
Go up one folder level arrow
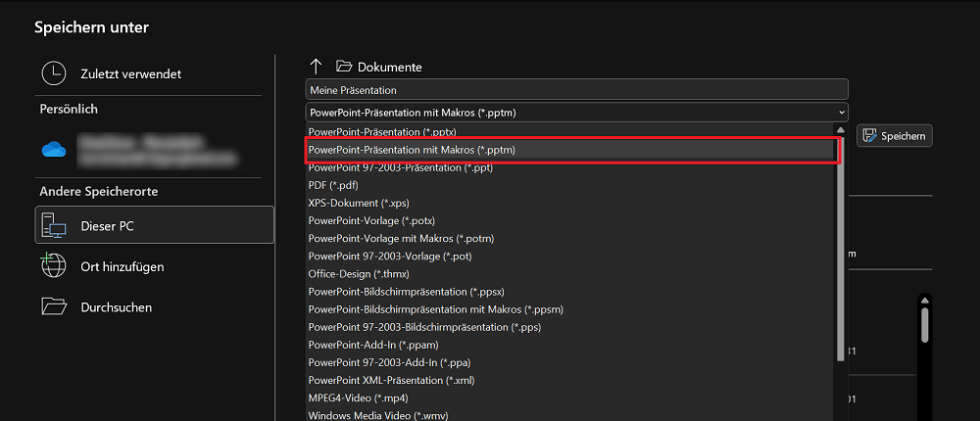pyautogui.click(x=316, y=67)
